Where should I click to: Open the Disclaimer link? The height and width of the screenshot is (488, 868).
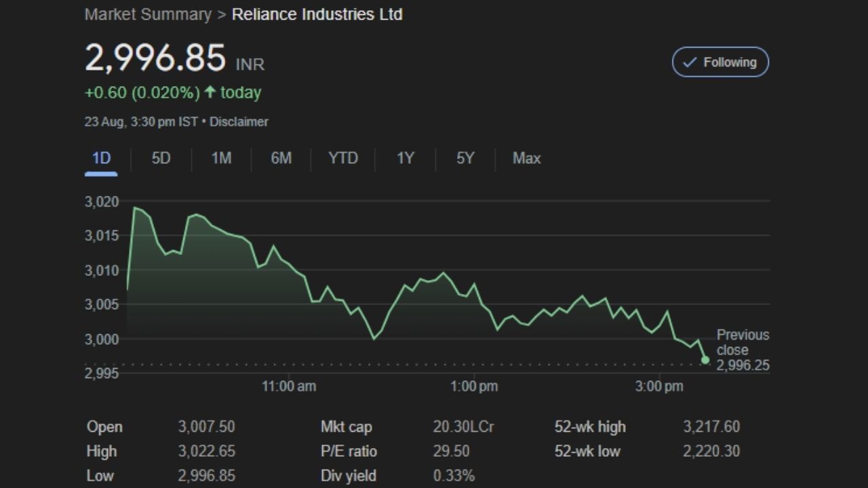(x=239, y=122)
